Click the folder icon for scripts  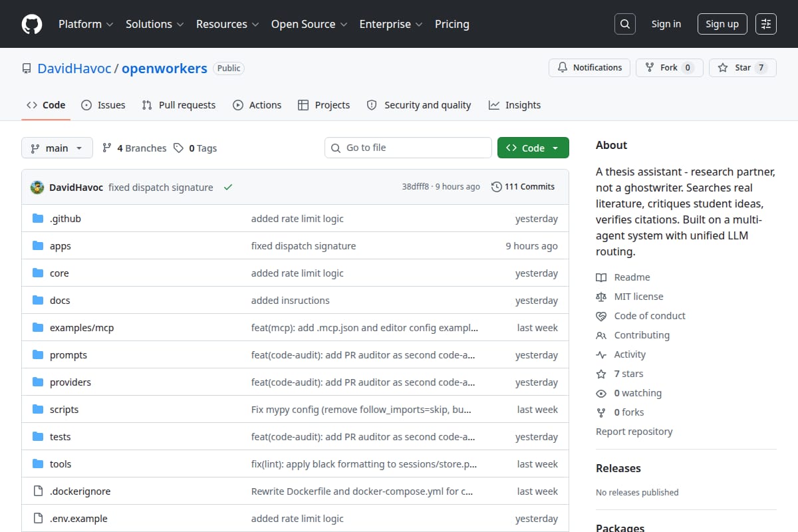38,410
